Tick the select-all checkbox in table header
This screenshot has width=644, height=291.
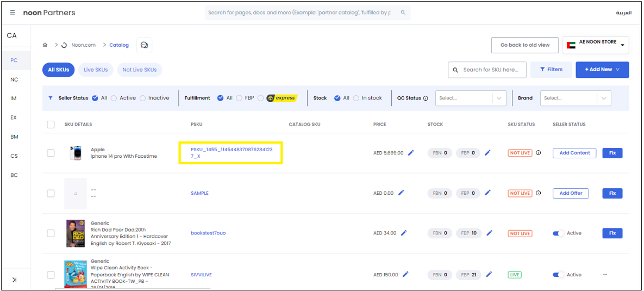tap(51, 125)
